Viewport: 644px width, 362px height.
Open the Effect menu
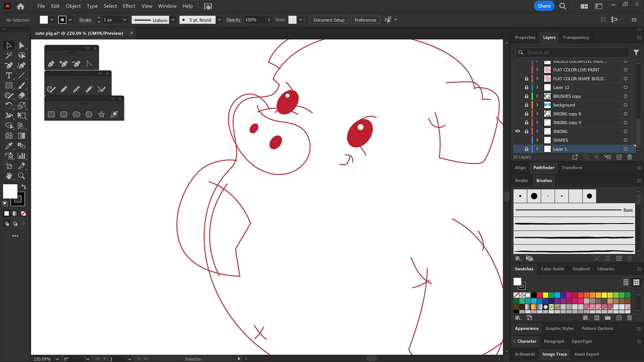click(x=129, y=6)
